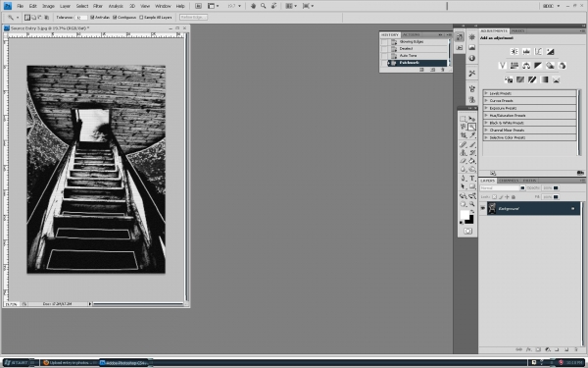The height and width of the screenshot is (368, 588).
Task: Click the Hand tool in application bar
Action: (253, 6)
